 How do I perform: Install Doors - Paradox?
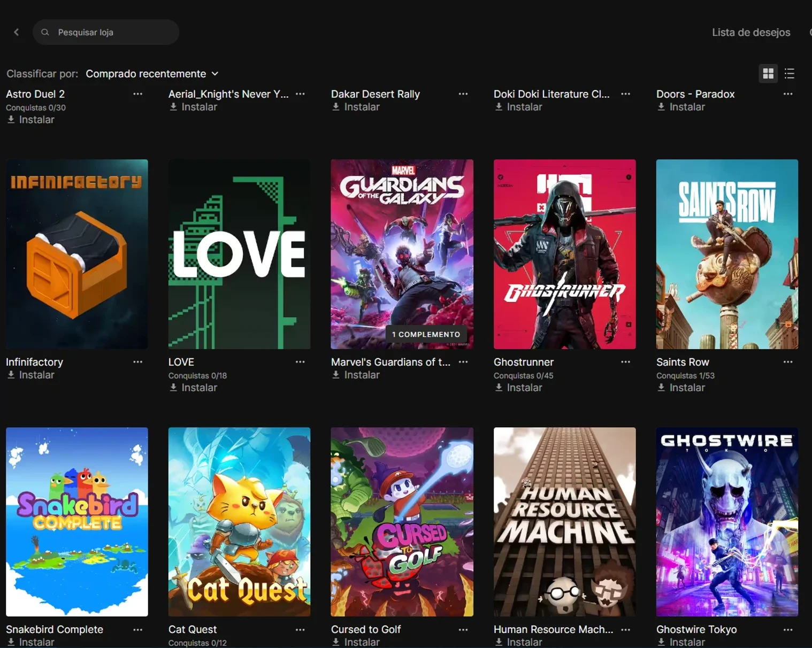coord(681,107)
